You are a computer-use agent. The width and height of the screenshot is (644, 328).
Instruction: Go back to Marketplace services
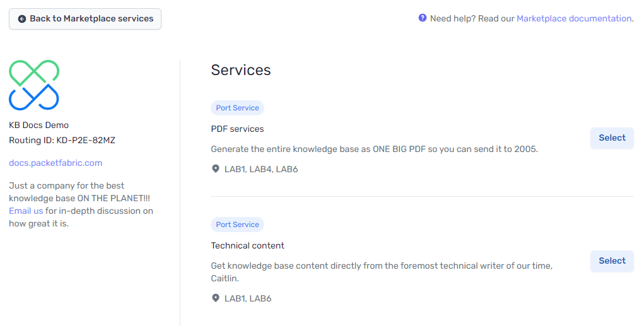pos(85,19)
